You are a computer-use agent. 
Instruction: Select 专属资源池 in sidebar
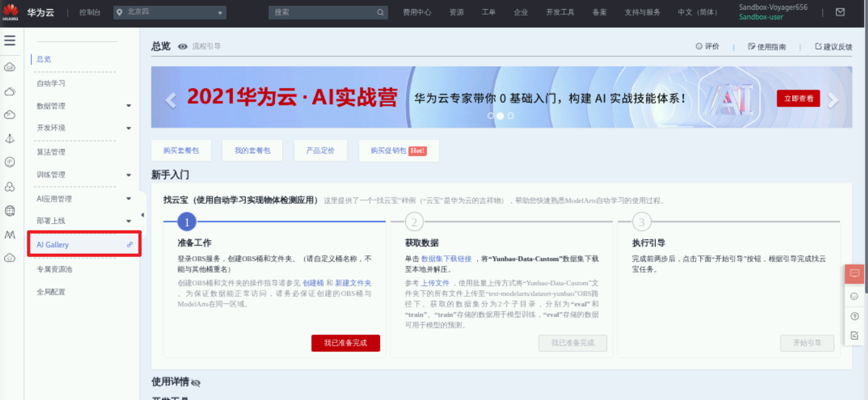point(54,269)
